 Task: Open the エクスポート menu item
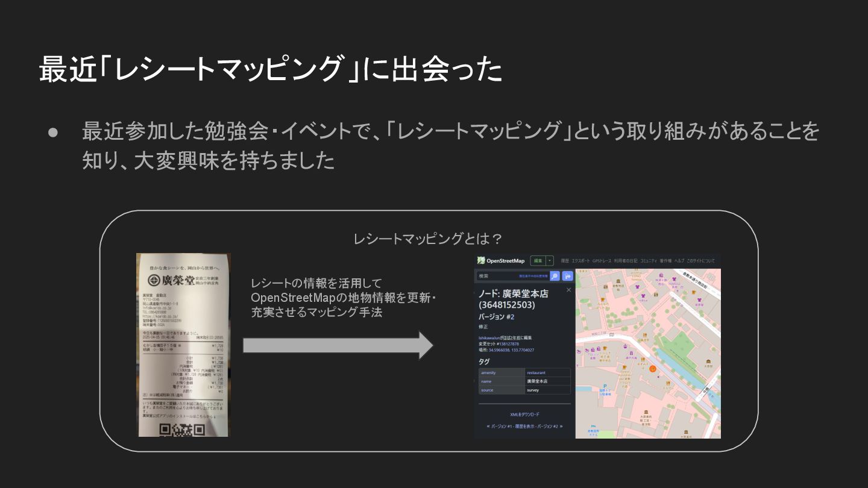581,261
